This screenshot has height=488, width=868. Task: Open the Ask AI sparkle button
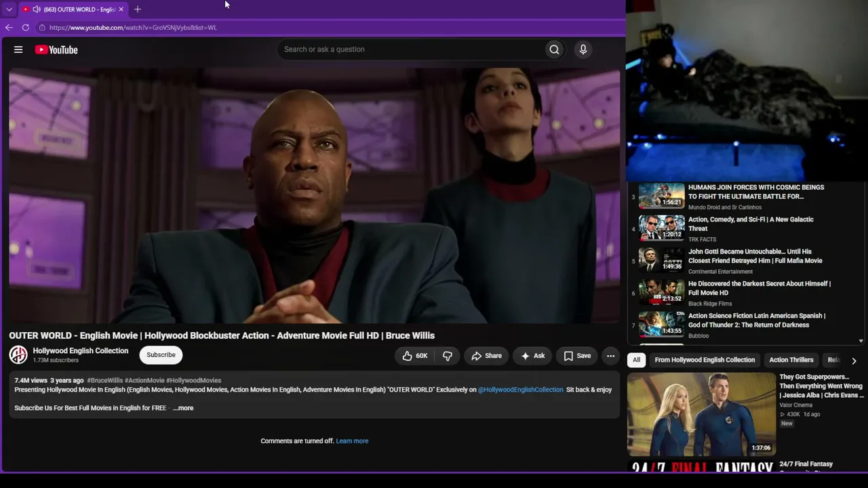pos(532,356)
